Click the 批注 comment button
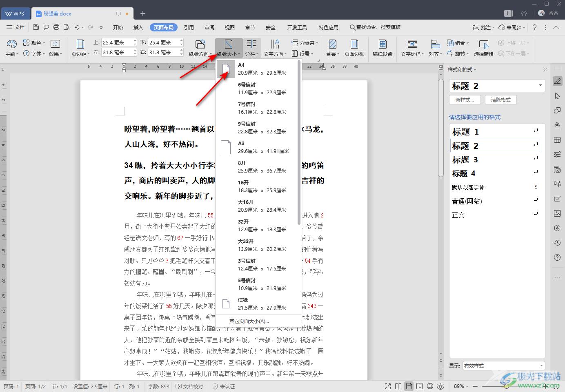Image resolution: width=565 pixels, height=392 pixels. (x=484, y=27)
